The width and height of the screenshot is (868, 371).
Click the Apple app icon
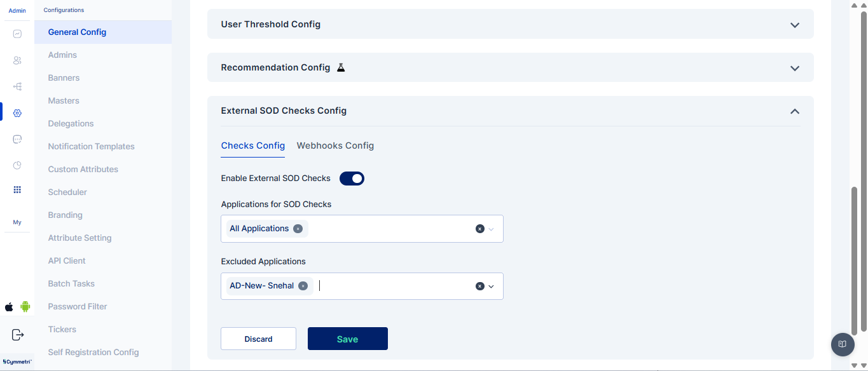(x=9, y=307)
